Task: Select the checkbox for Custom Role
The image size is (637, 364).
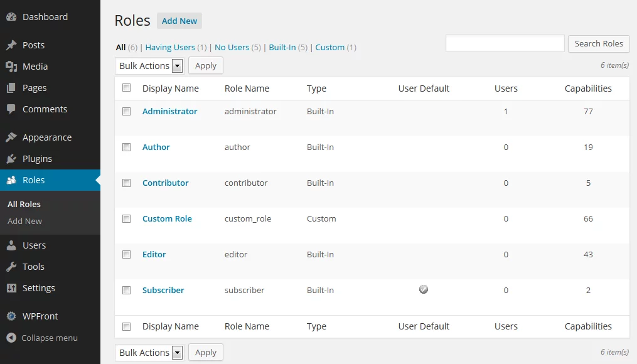Action: [x=126, y=218]
